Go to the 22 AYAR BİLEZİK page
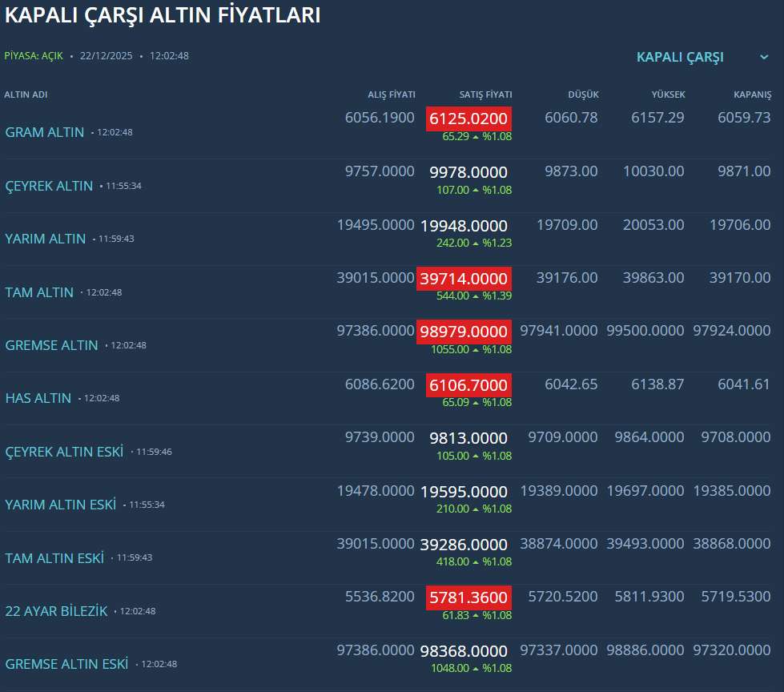This screenshot has width=784, height=692. pos(56,611)
